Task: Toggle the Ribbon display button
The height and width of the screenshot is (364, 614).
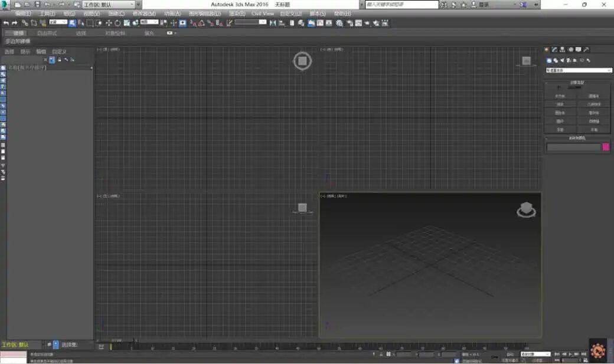Action: [311, 23]
